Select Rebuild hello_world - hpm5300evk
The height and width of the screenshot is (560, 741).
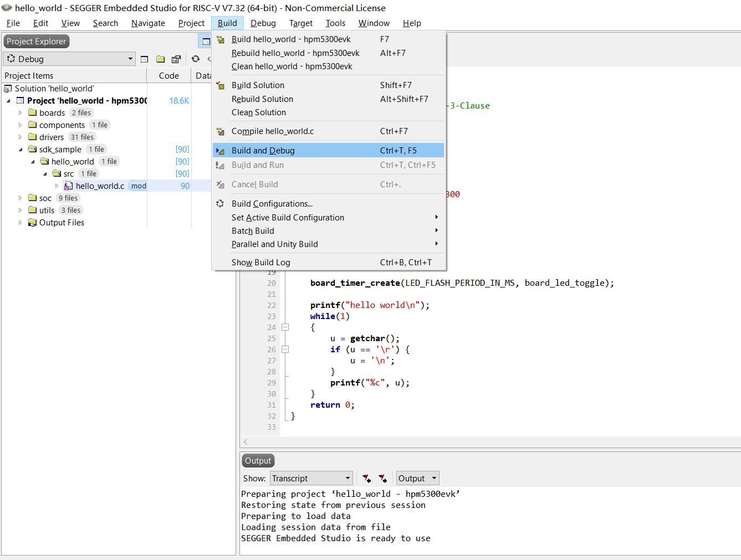(328, 53)
